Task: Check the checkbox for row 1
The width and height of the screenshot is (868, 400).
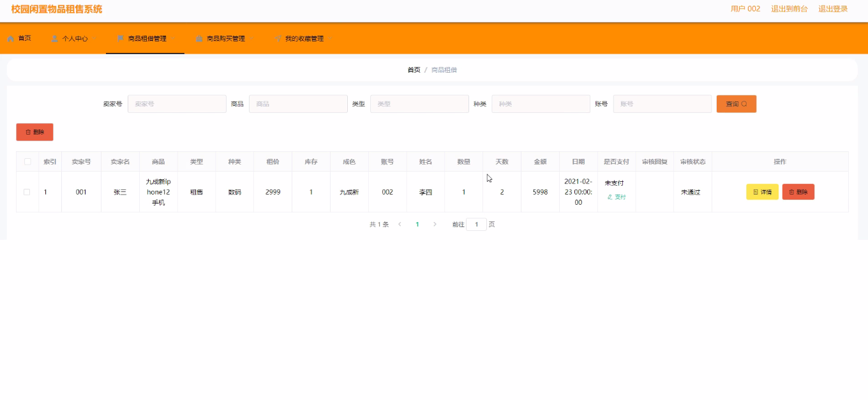Action: pyautogui.click(x=27, y=192)
